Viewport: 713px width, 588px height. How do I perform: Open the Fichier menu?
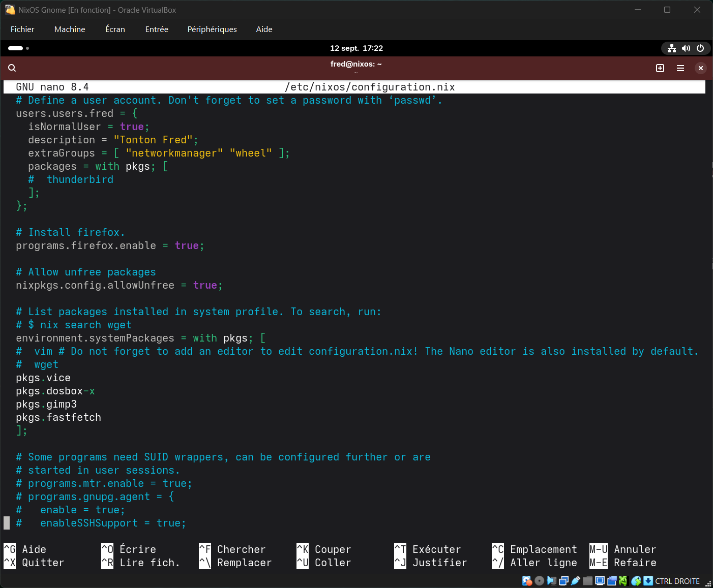pyautogui.click(x=22, y=29)
